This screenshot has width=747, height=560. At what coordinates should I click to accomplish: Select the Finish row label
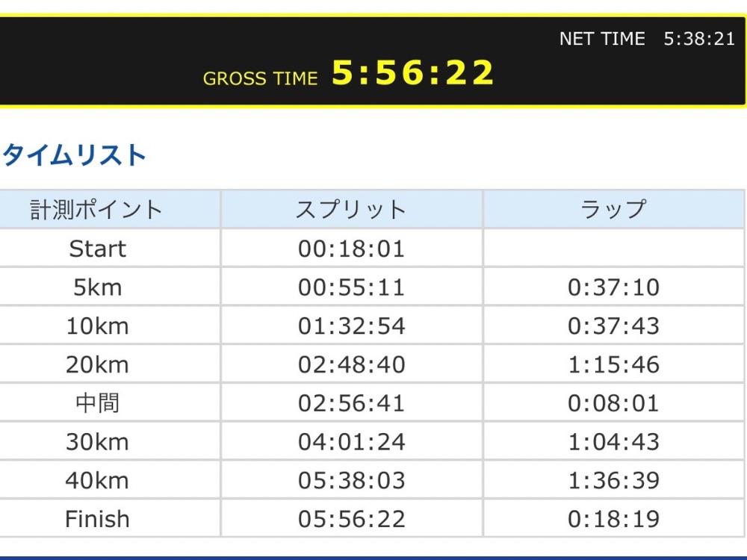point(97,519)
